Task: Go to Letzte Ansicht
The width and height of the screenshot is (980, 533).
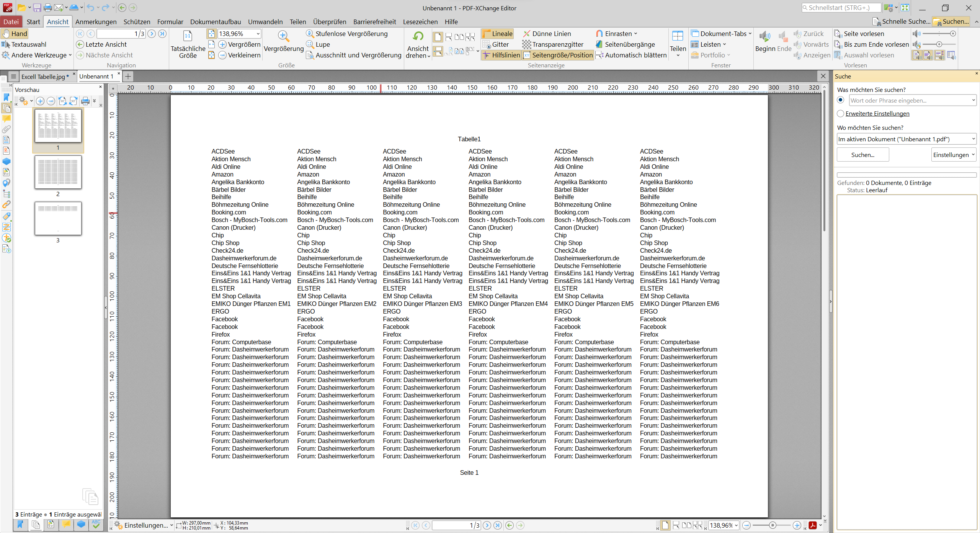Action: pos(101,44)
